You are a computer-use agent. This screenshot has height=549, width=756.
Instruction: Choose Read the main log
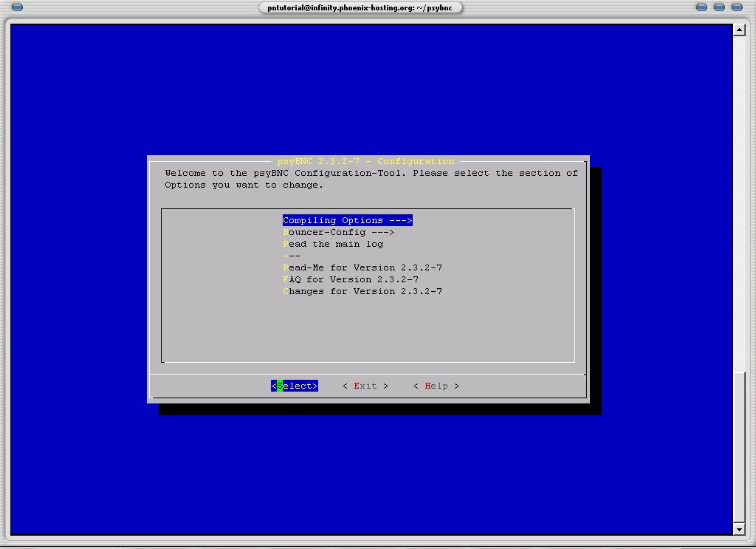(x=333, y=244)
